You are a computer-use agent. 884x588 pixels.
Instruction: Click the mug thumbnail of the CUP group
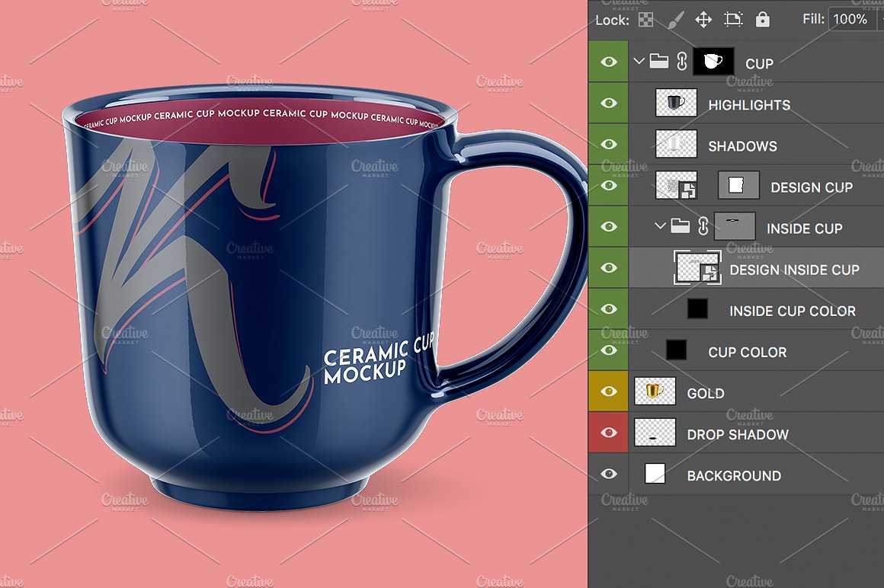713,61
